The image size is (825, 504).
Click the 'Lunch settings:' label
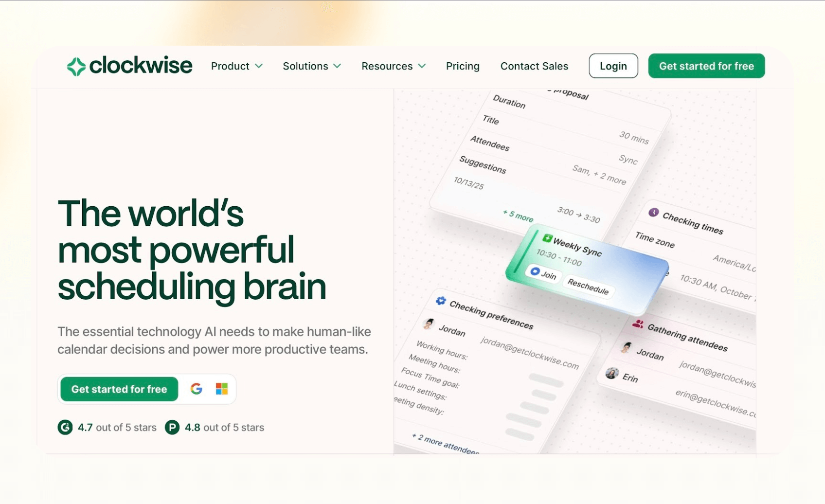[x=420, y=391]
